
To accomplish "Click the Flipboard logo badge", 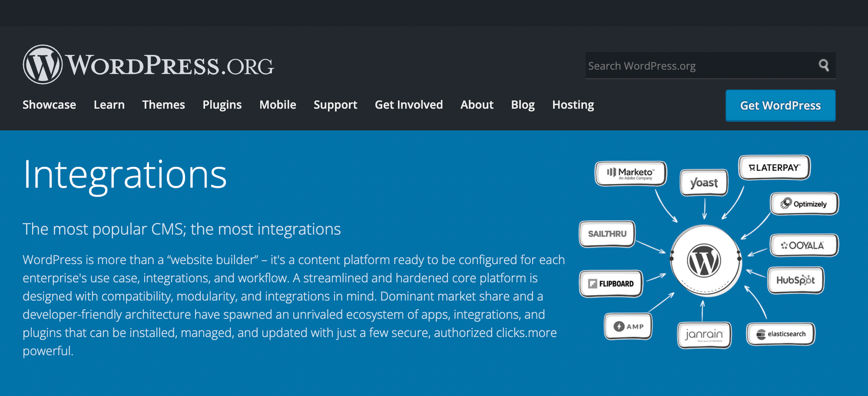I will click(x=611, y=283).
